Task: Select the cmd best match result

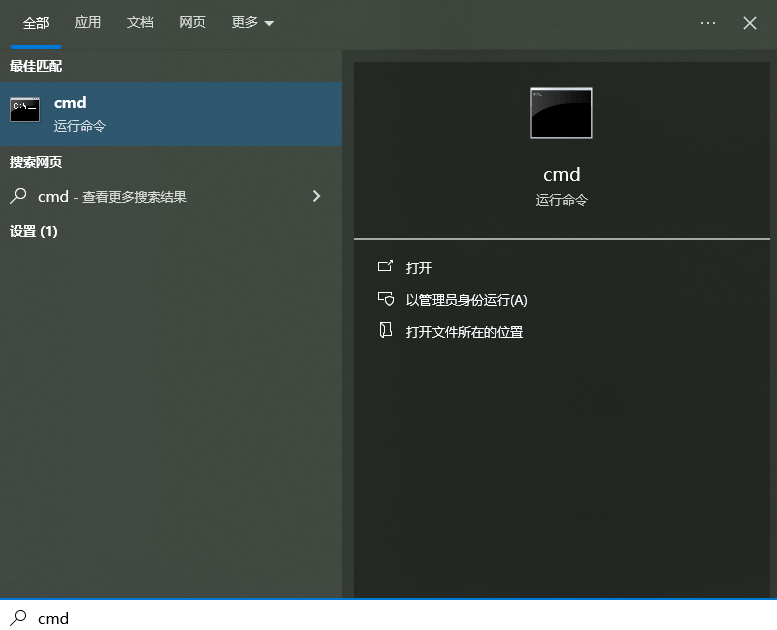Action: (x=171, y=114)
